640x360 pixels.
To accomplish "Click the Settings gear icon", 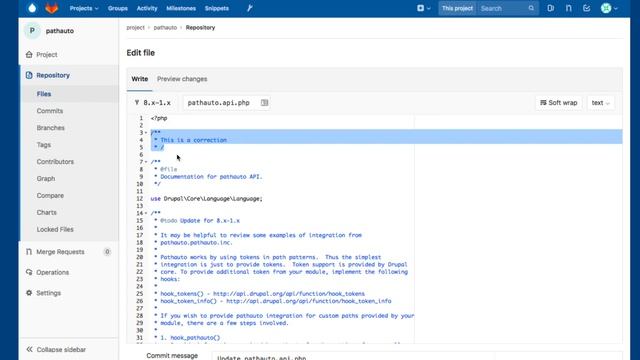I will click(x=29, y=293).
